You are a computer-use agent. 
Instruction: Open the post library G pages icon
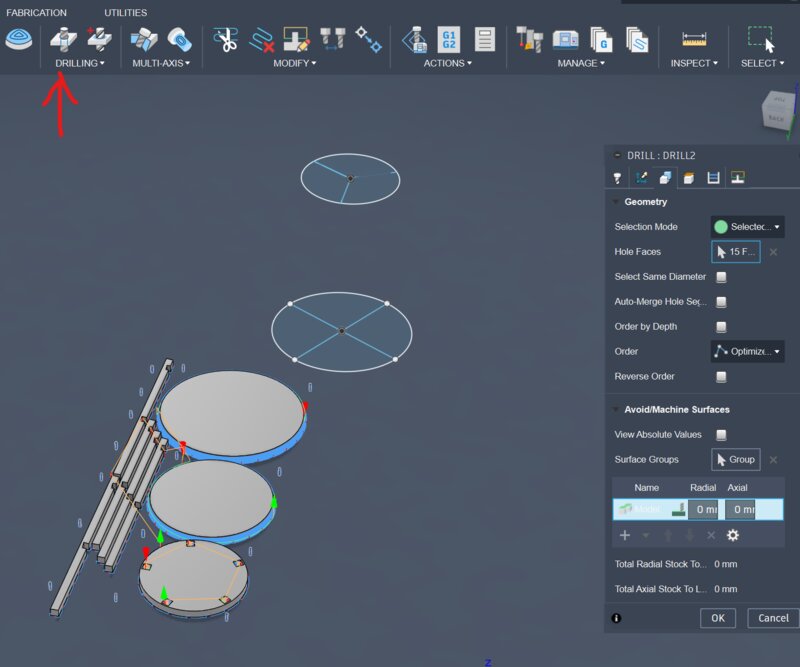pos(601,39)
